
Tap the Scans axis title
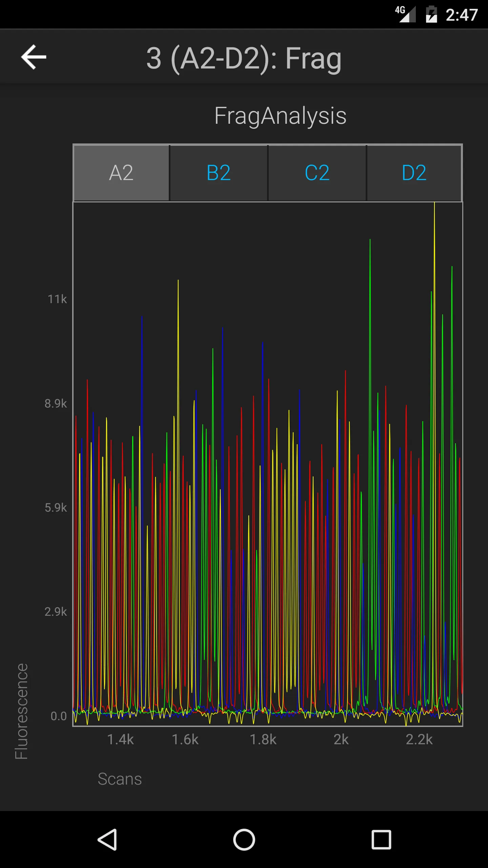120,779
